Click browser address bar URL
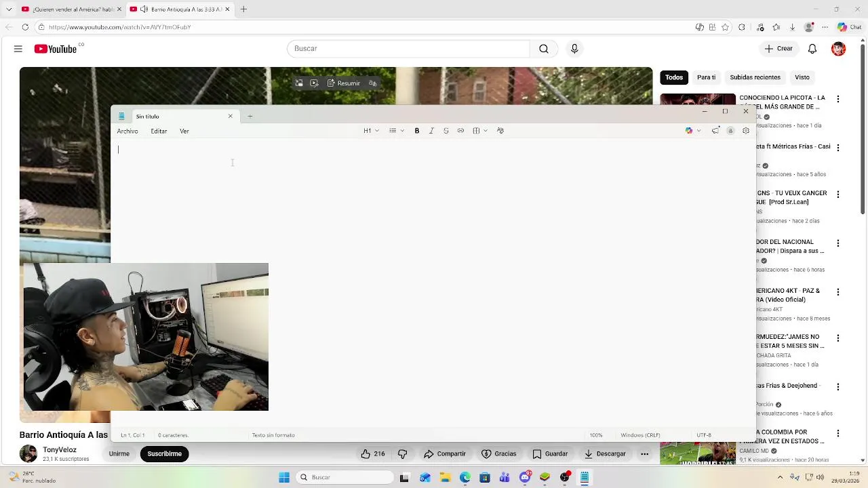Viewport: 868px width, 488px height. point(119,27)
